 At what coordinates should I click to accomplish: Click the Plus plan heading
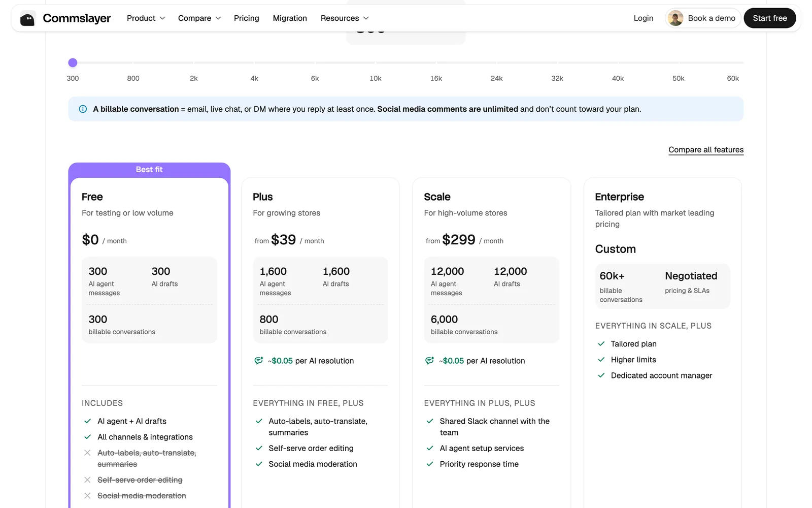(x=263, y=197)
